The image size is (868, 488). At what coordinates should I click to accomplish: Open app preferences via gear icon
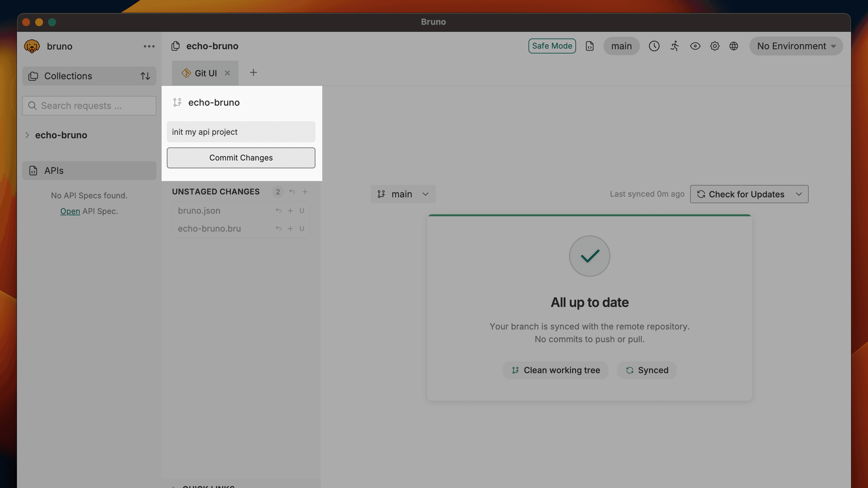click(715, 46)
